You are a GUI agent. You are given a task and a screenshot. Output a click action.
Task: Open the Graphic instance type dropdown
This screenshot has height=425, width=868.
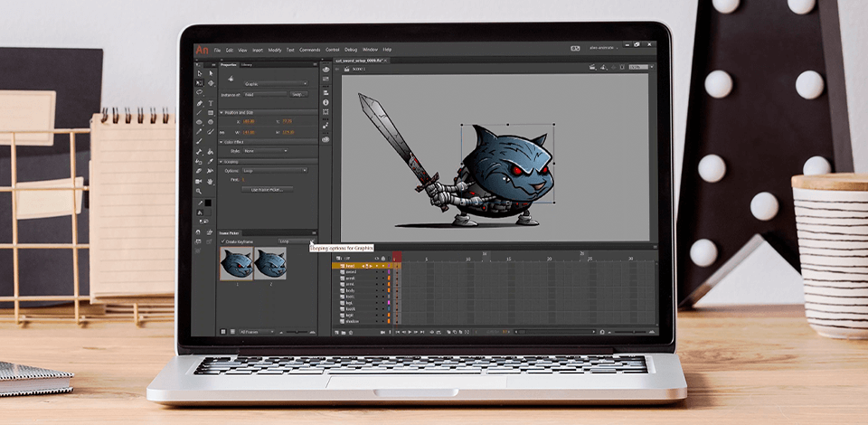[276, 84]
